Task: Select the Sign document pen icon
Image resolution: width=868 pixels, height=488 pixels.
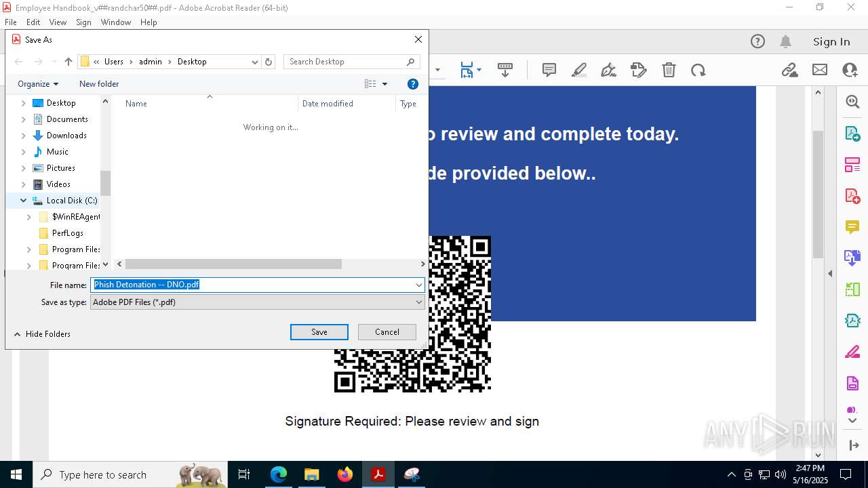Action: click(608, 70)
